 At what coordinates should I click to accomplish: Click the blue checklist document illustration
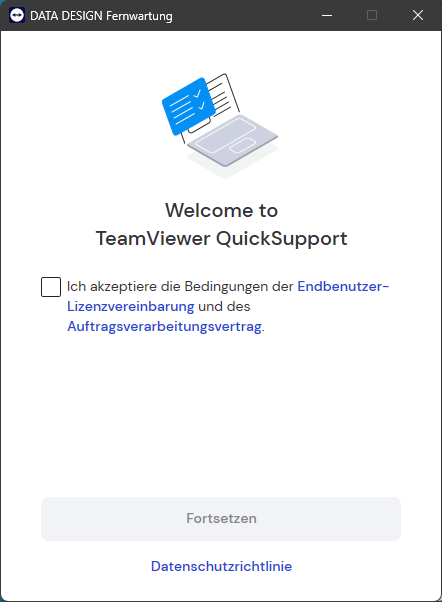(x=187, y=106)
